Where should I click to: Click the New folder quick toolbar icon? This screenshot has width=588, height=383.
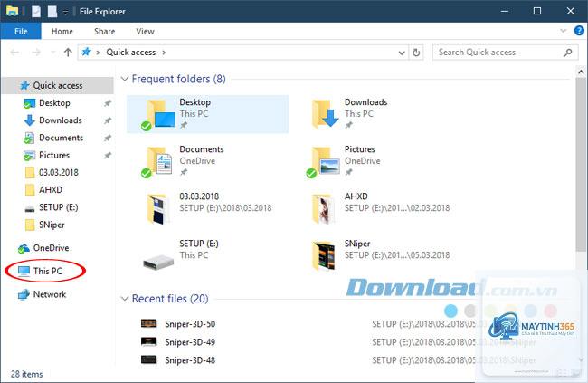point(52,12)
